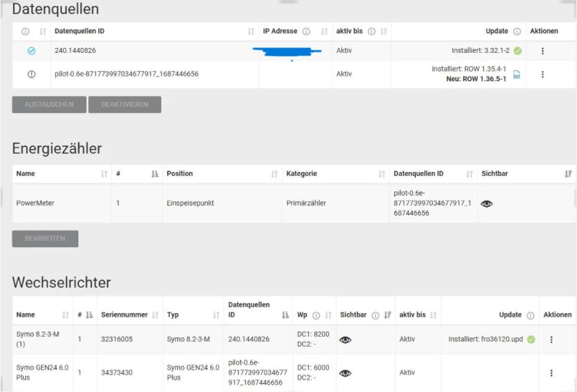
Task: Click info icon beside Sichtbar in Wechselrichter table
Action: click(376, 315)
